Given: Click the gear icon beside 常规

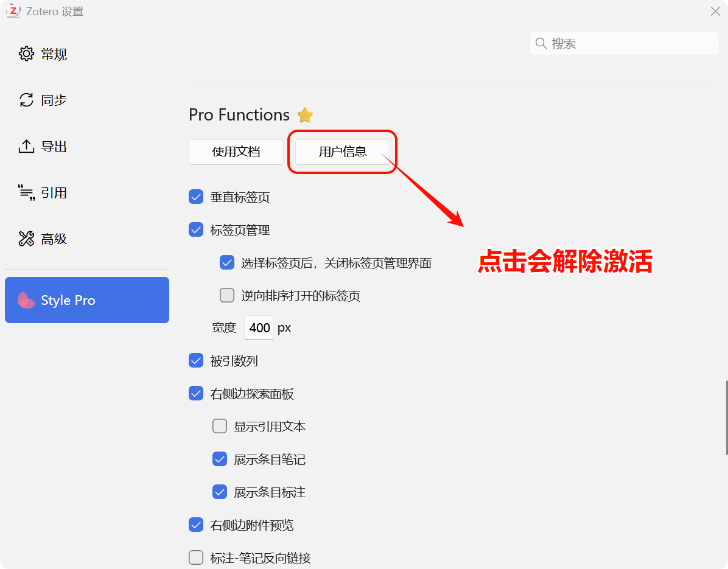Looking at the screenshot, I should (x=26, y=54).
